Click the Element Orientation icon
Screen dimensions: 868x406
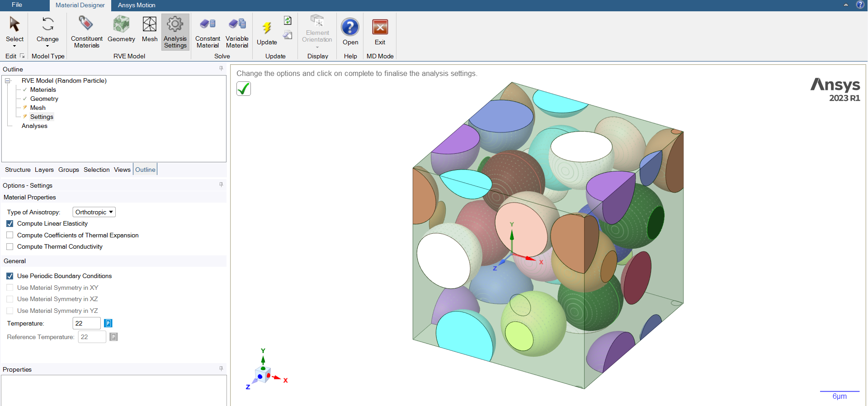[317, 21]
